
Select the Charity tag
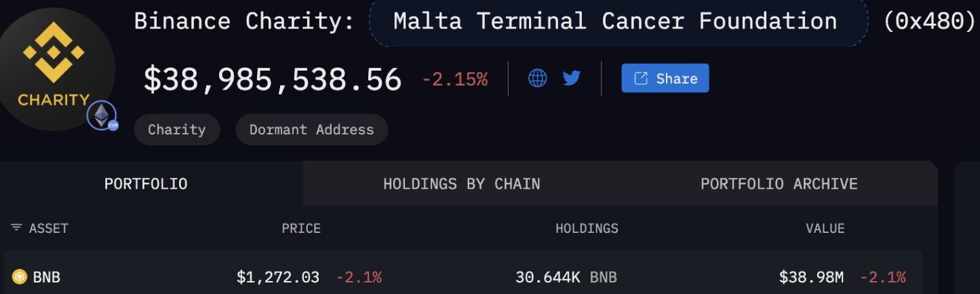coord(176,130)
